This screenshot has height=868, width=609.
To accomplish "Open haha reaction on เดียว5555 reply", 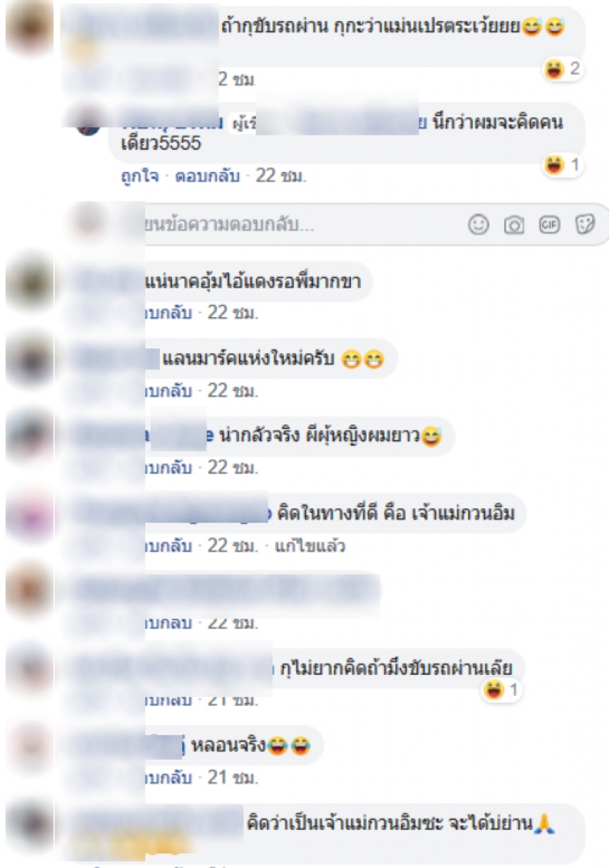I will click(563, 165).
